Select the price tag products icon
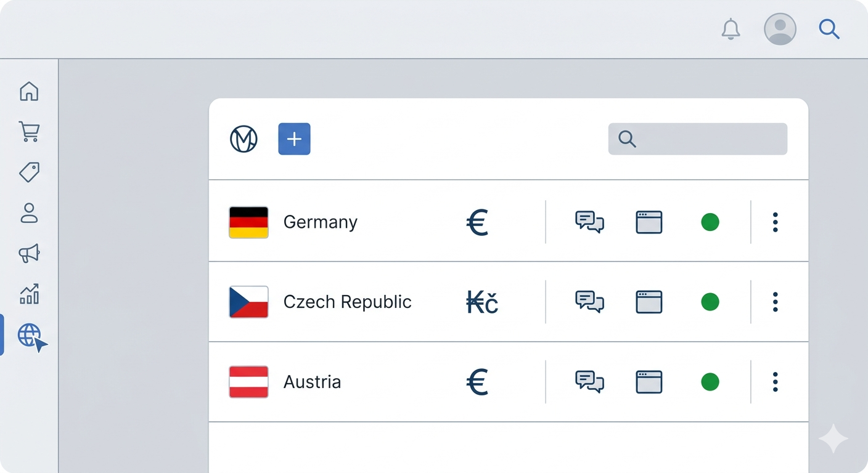The height and width of the screenshot is (473, 868). click(x=29, y=172)
